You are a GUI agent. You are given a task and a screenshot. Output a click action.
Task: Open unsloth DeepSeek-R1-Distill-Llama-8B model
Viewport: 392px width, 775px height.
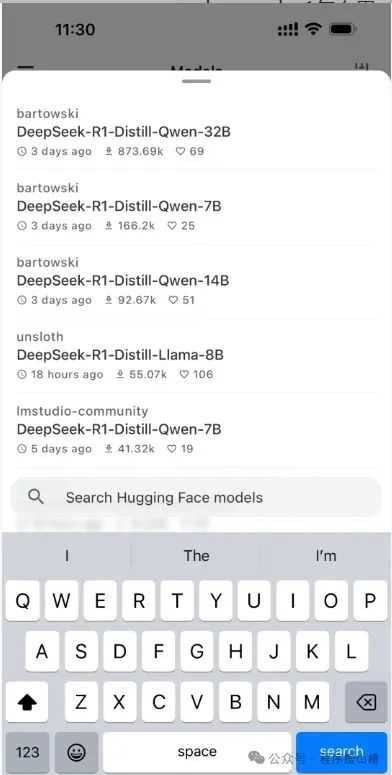(196, 355)
